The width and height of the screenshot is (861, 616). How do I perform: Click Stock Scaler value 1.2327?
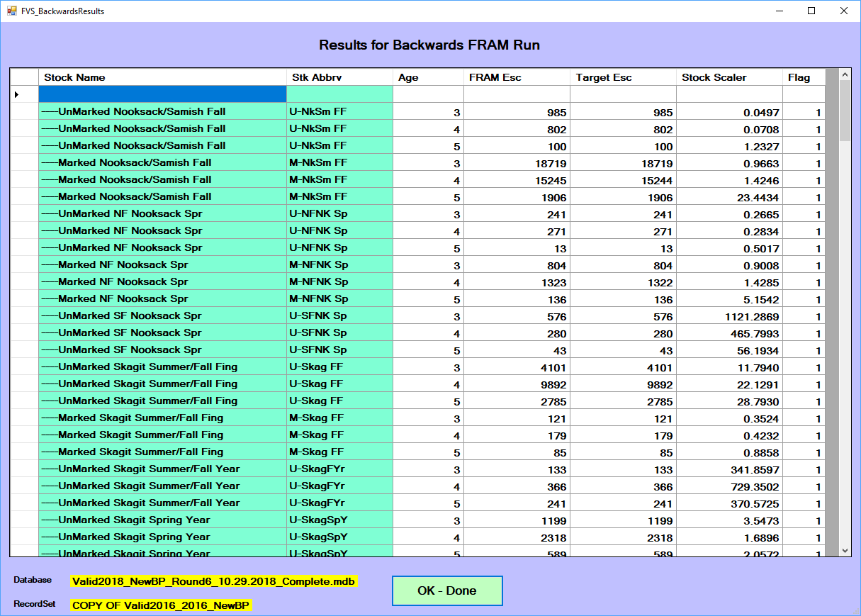tap(761, 146)
